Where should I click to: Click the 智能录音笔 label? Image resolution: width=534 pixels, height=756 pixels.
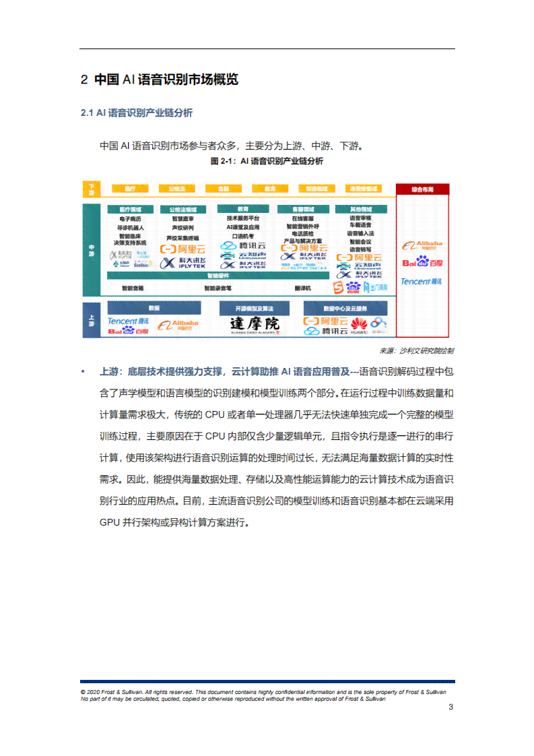pos(218,288)
